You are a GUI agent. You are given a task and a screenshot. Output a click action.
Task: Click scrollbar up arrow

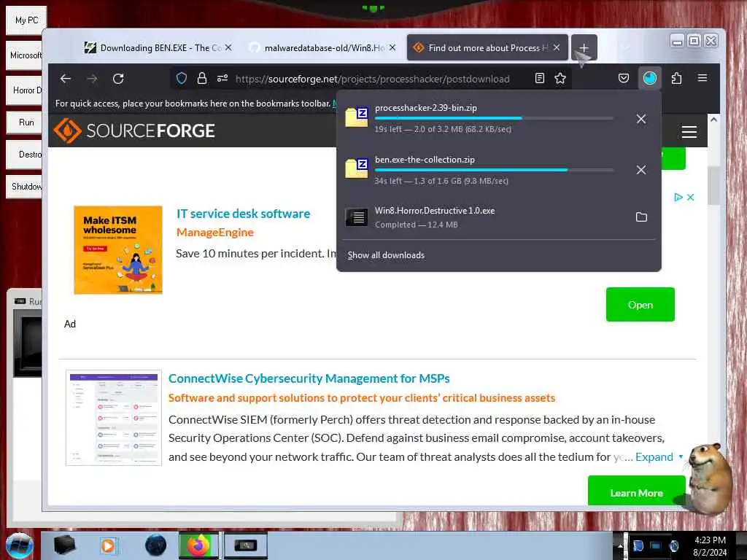tap(713, 120)
